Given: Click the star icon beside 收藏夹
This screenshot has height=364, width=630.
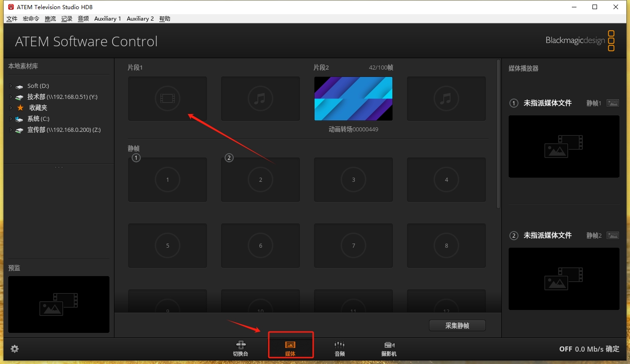Looking at the screenshot, I should point(20,108).
